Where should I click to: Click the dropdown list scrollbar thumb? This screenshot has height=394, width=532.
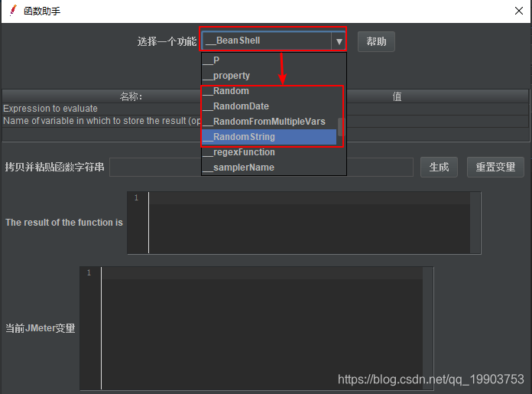pos(340,126)
